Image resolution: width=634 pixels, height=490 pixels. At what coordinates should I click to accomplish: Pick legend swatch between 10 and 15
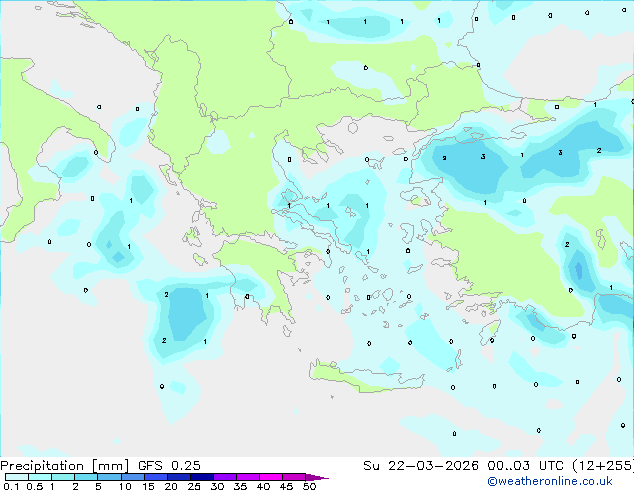(133, 477)
